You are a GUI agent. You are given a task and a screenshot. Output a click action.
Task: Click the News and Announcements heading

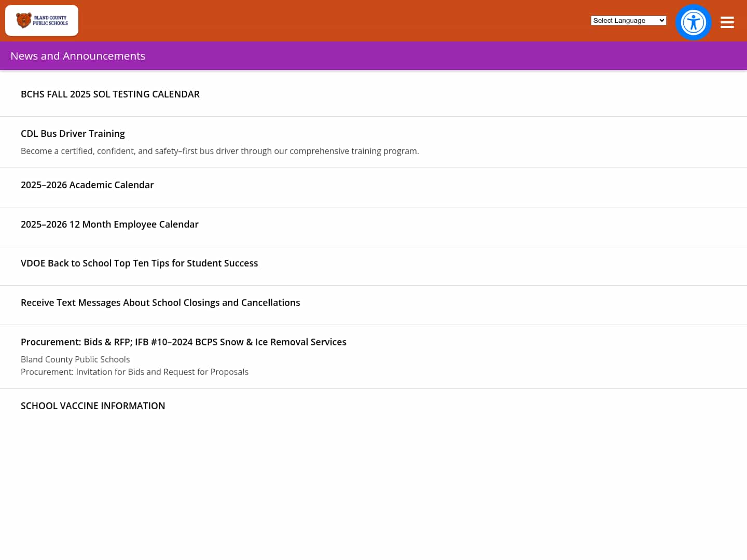tap(78, 56)
